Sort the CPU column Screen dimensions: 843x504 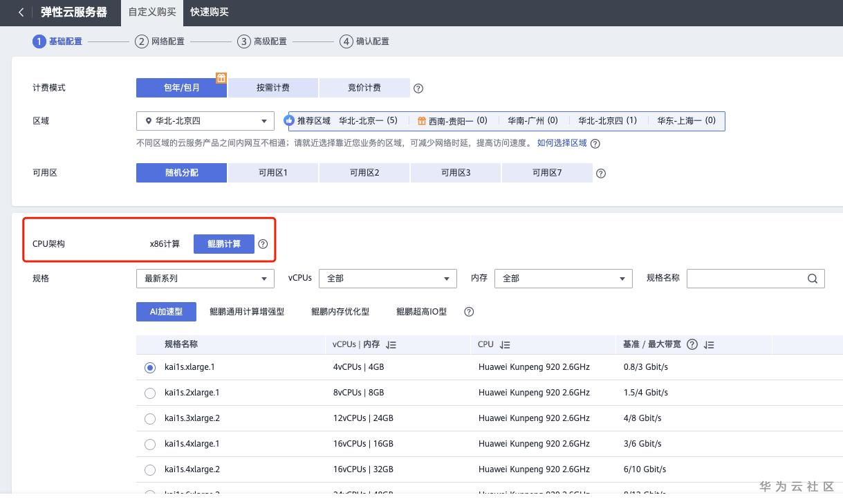[505, 345]
